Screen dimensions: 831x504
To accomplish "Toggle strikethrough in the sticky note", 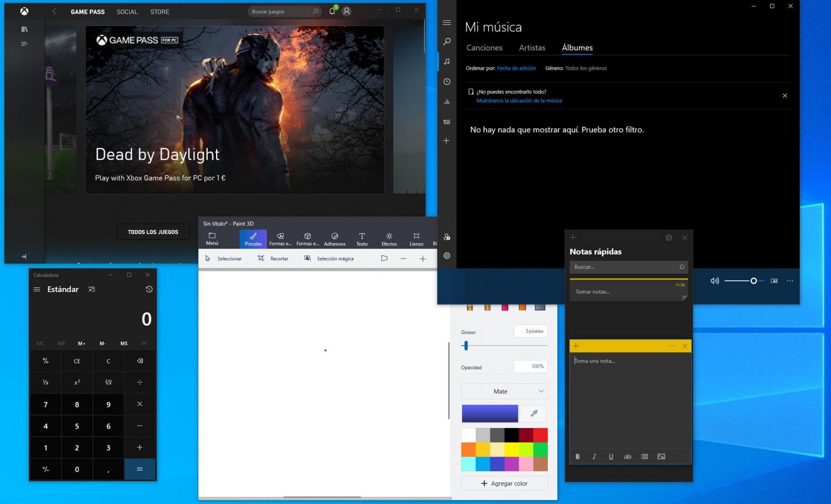I will coord(627,456).
